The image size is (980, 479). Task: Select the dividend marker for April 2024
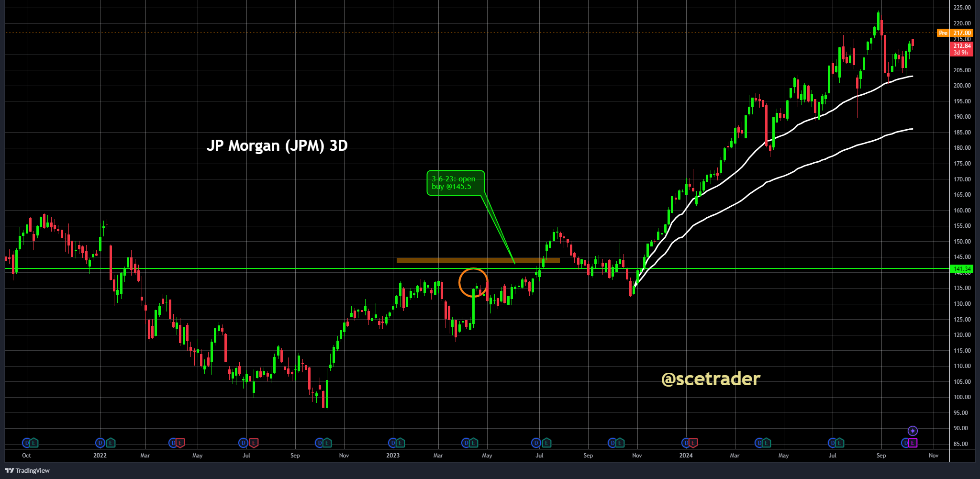point(758,443)
